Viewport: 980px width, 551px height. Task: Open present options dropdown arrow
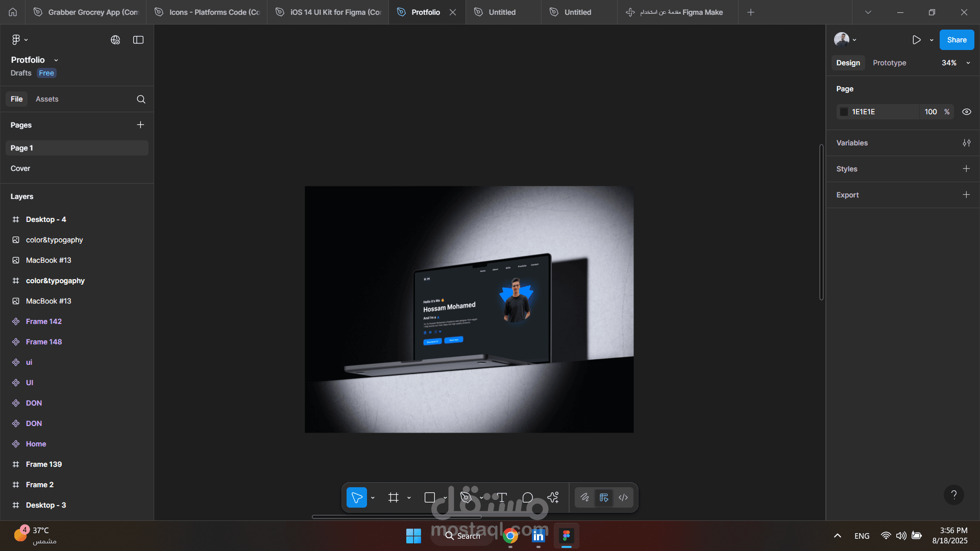(932, 40)
